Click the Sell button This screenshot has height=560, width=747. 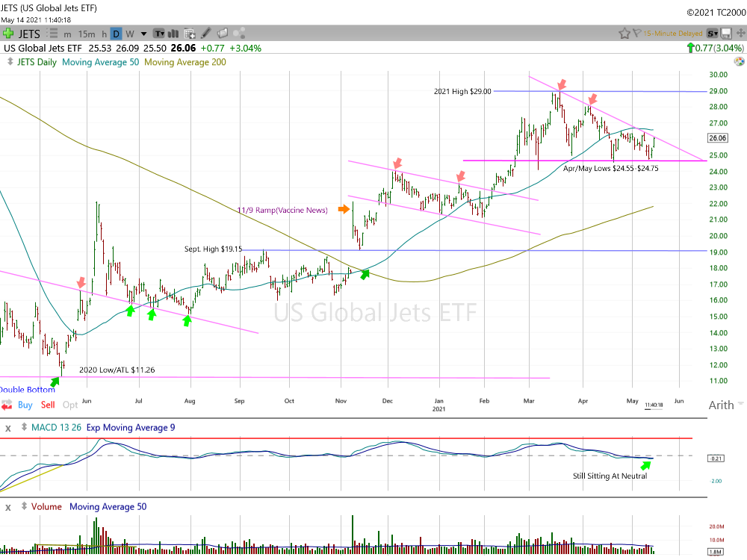tap(48, 405)
